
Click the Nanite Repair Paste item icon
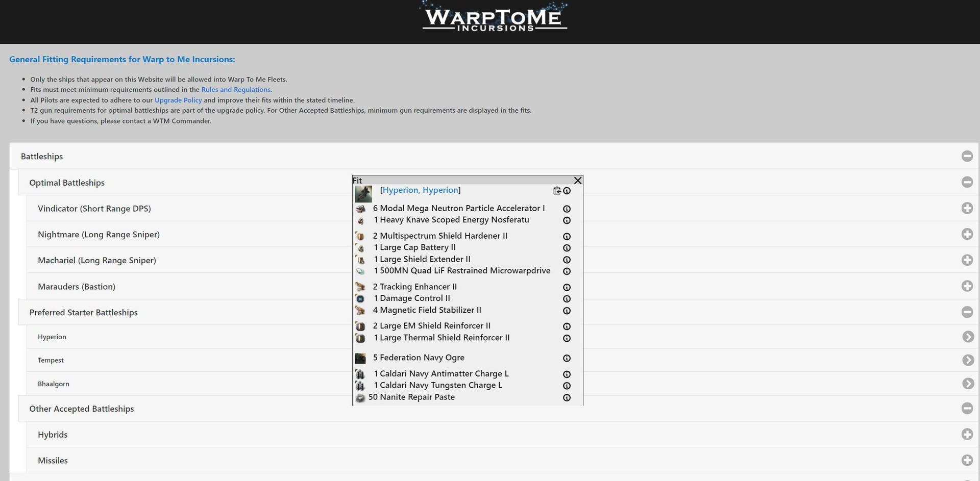pos(360,398)
